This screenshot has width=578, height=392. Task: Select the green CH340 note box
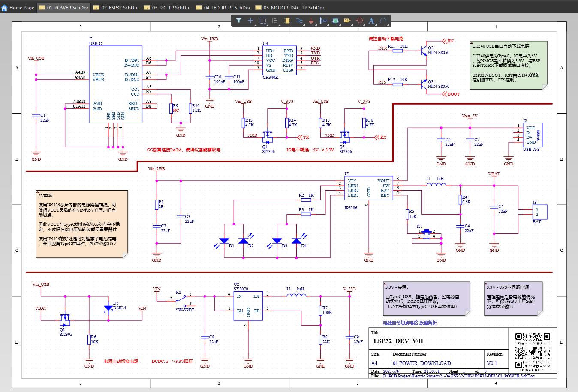coord(509,65)
